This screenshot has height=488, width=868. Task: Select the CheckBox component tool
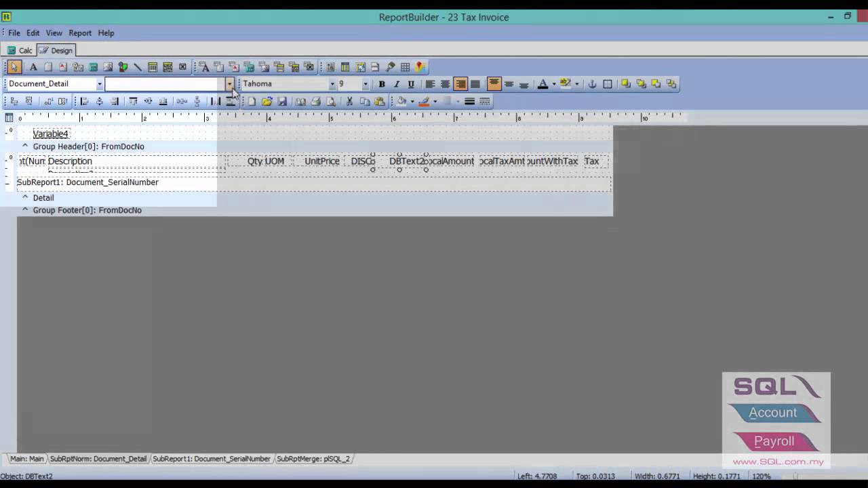pos(182,67)
